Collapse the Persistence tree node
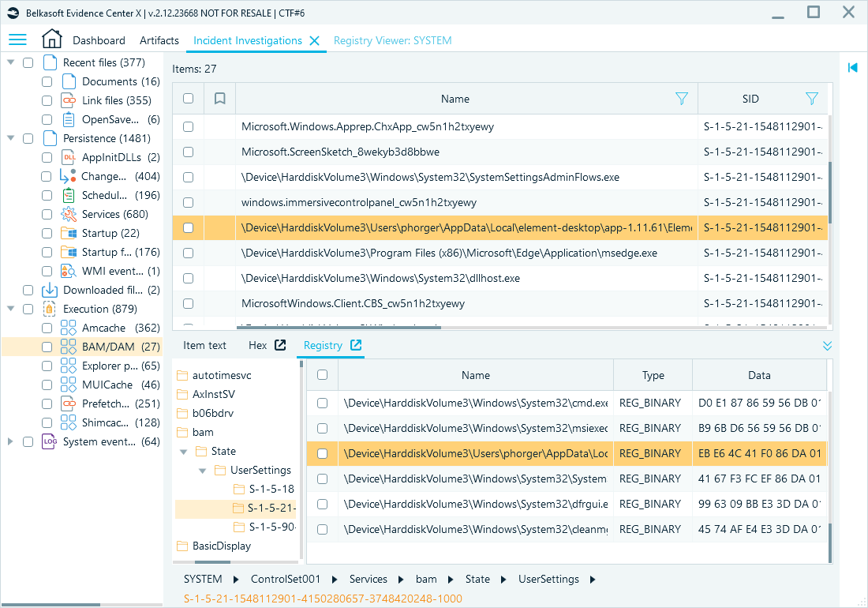Viewport: 868px width, 608px height. click(x=10, y=138)
